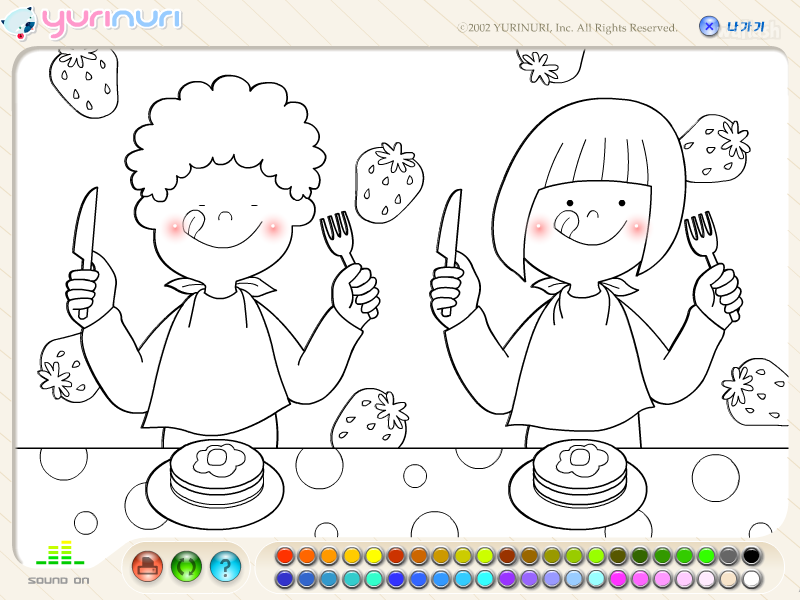This screenshot has height=600, width=800.
Task: Click the yurinuri logo
Action: click(92, 22)
